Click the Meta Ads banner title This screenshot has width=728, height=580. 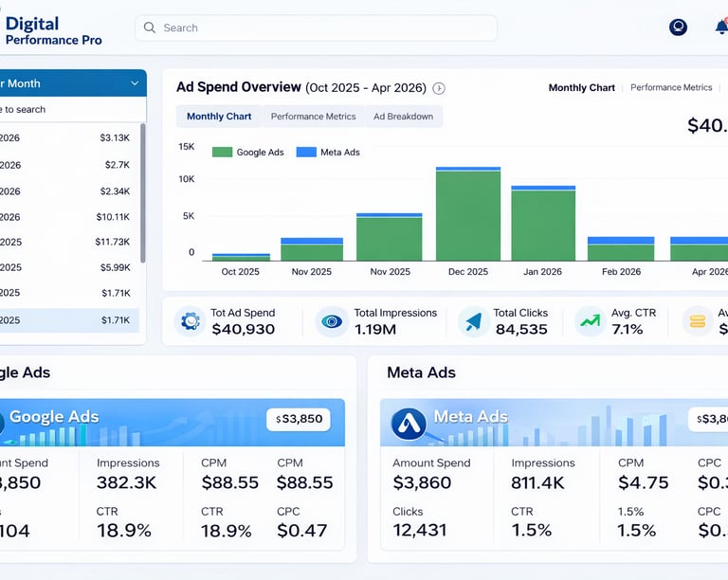[471, 417]
